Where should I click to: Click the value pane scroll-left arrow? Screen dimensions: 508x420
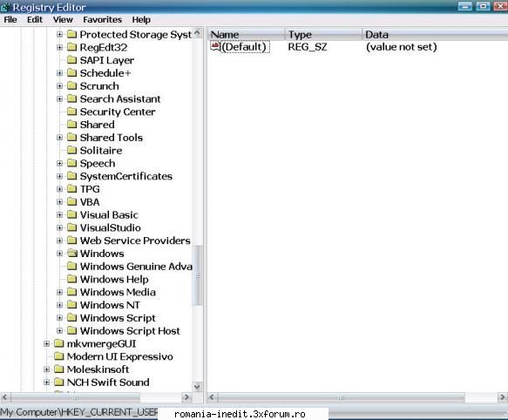click(213, 397)
